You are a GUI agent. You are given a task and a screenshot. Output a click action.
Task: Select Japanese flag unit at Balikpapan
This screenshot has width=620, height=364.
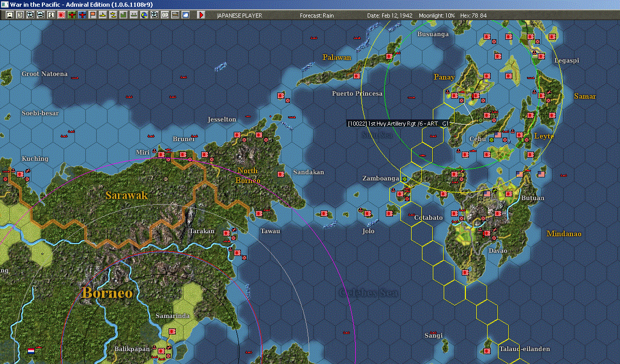pos(161,351)
